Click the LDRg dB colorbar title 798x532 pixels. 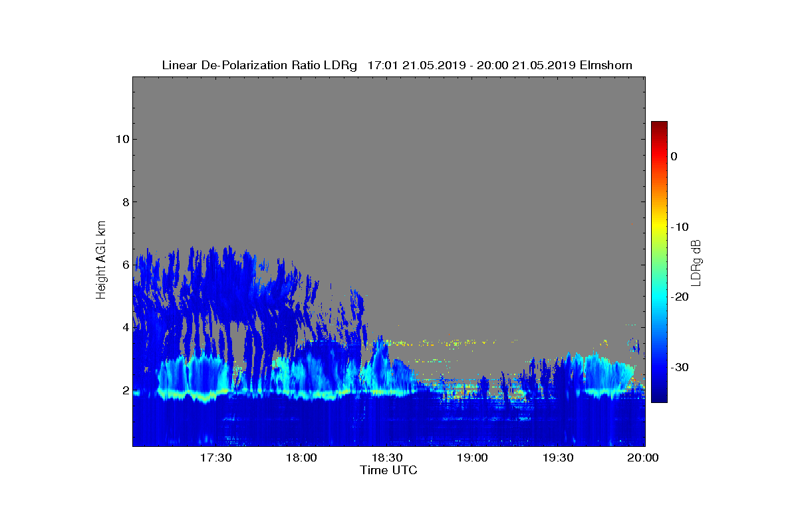coord(696,262)
